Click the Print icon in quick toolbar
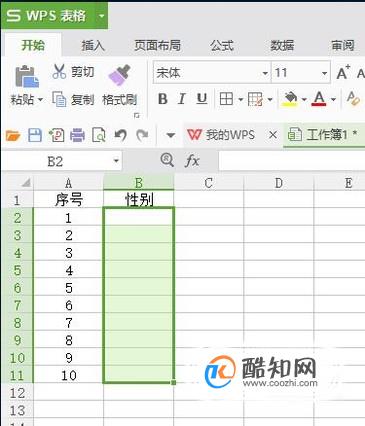 click(77, 135)
